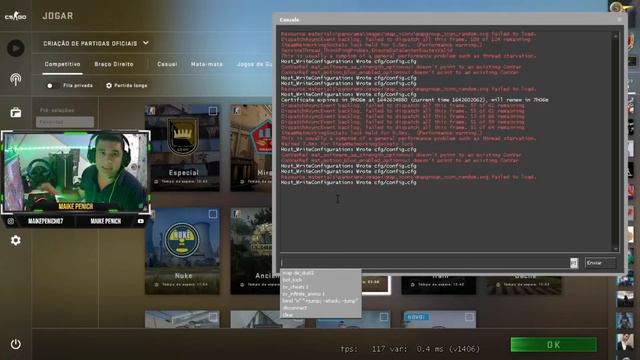Click the Instagram icon in the webcam overlay

(x=11, y=221)
